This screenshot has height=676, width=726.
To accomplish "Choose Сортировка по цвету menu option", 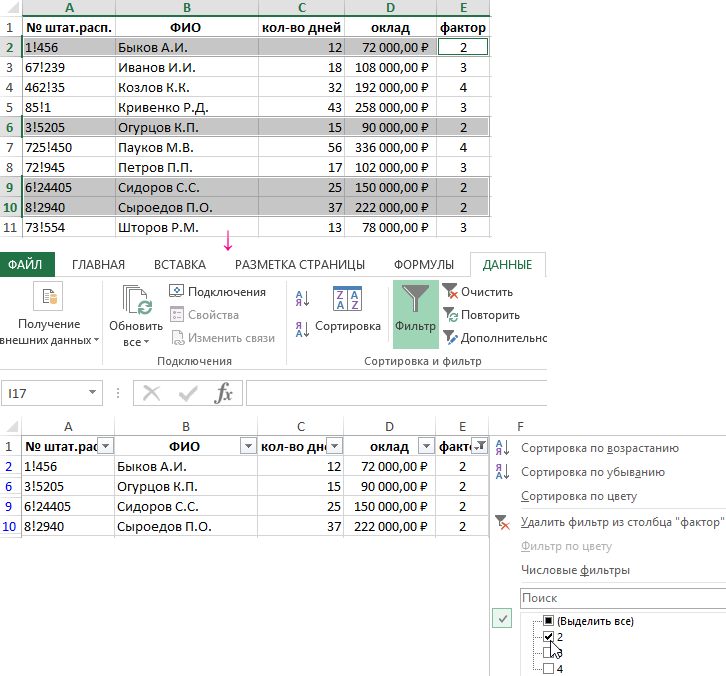I will coord(578,496).
